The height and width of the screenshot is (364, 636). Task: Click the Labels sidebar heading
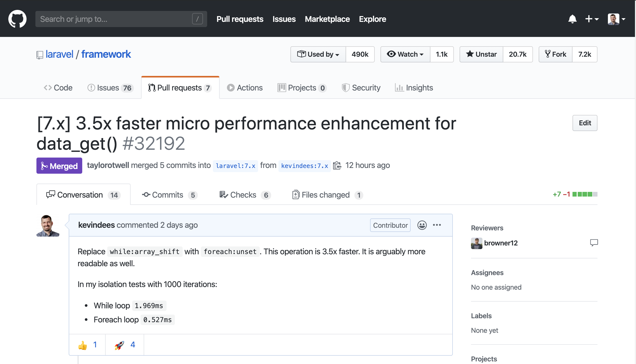[x=481, y=316]
